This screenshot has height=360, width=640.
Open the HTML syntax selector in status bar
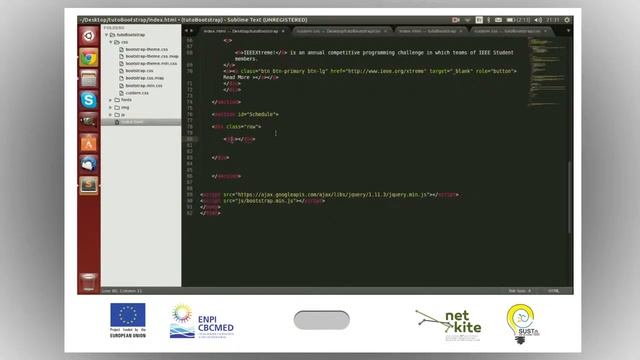pyautogui.click(x=553, y=291)
